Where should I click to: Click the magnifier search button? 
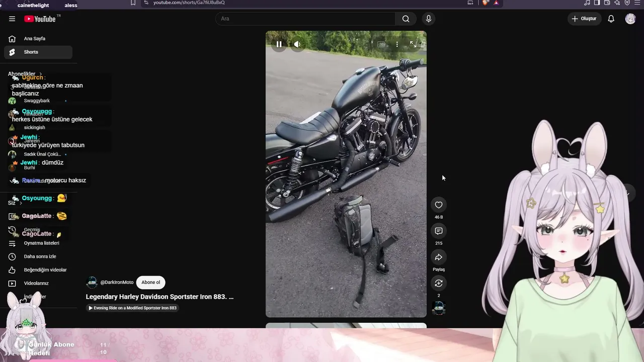pyautogui.click(x=406, y=19)
